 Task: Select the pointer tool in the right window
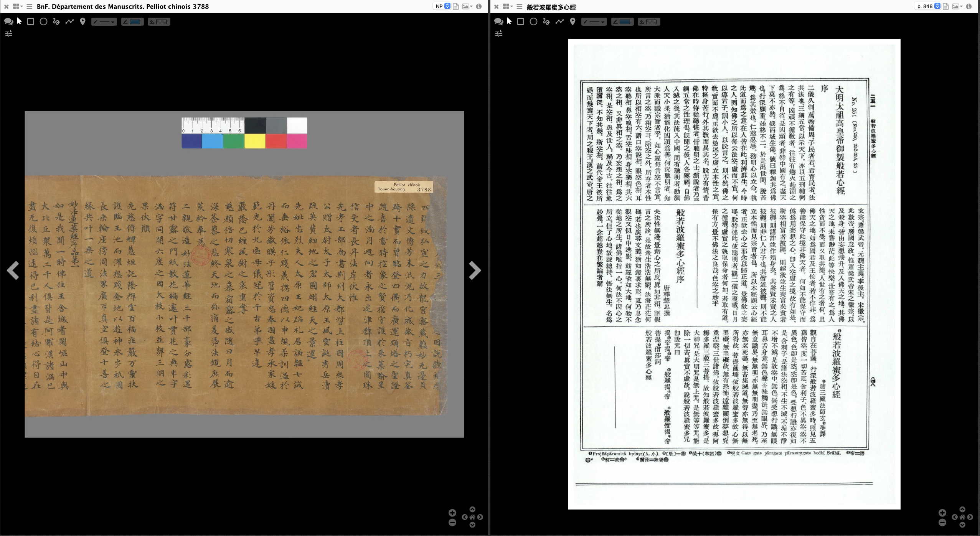tap(509, 21)
